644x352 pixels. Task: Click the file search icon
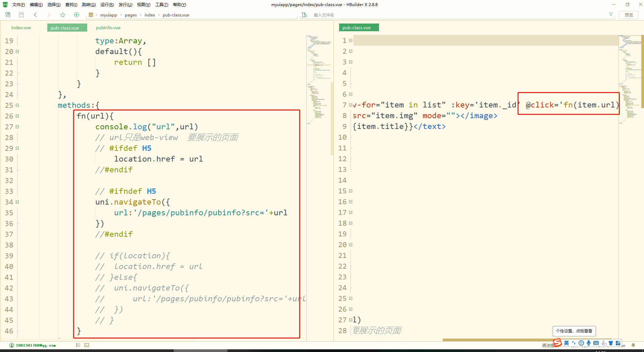tap(305, 15)
